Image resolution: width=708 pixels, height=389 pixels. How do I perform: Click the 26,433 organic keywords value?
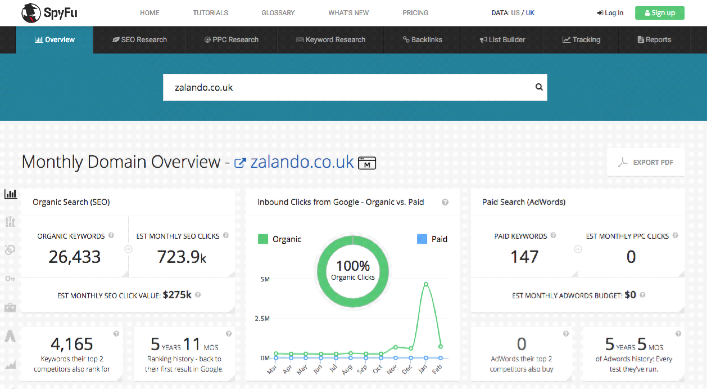pyautogui.click(x=75, y=257)
